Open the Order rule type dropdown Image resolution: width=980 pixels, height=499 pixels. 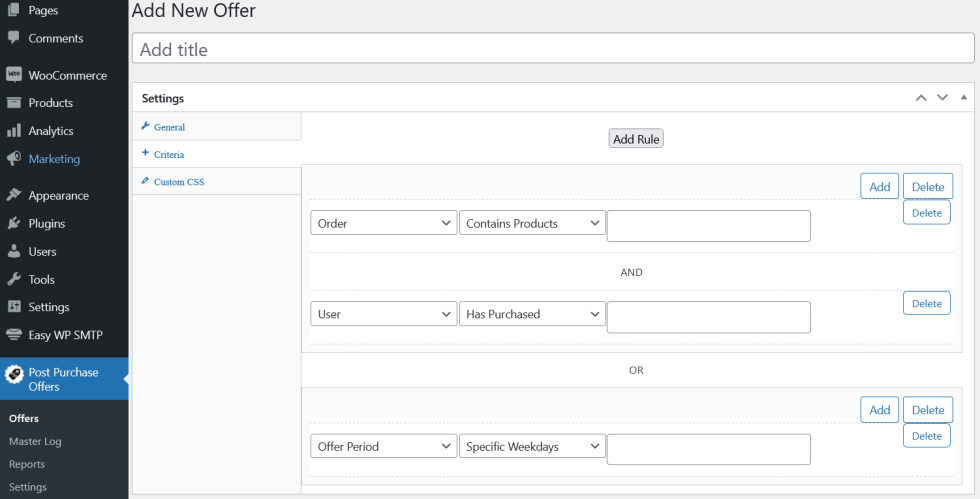coord(384,224)
